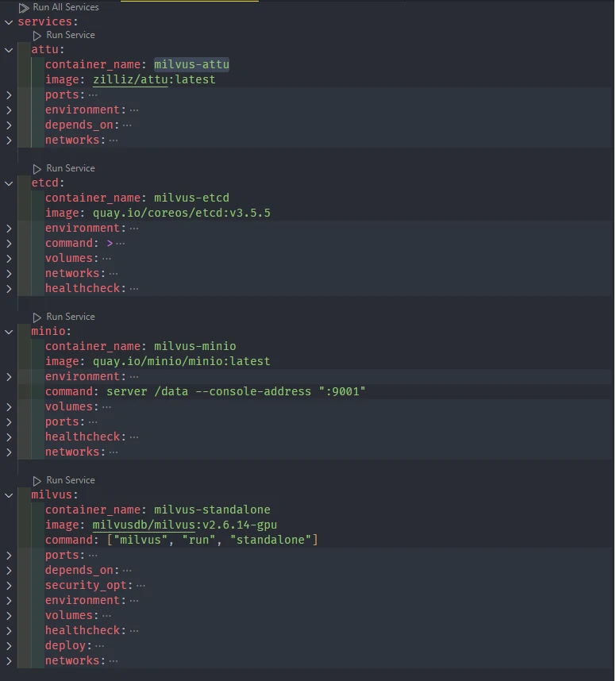This screenshot has width=616, height=681.
Task: Expand etcd command block
Action: click(9, 244)
